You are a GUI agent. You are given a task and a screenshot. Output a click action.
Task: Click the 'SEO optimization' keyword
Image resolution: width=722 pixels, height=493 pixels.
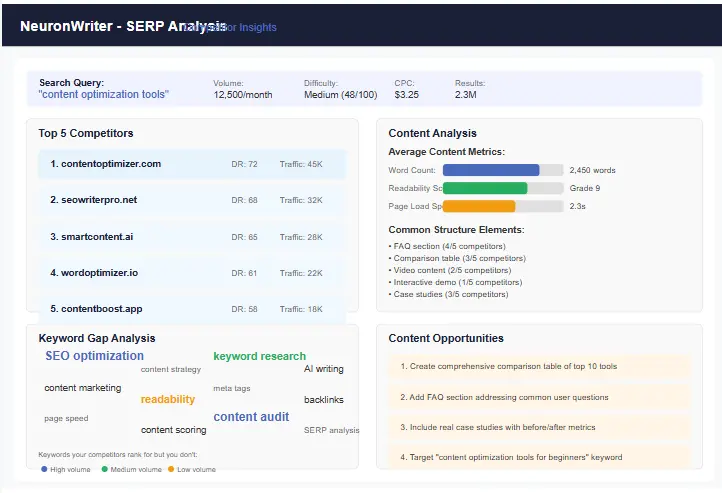pyautogui.click(x=94, y=356)
